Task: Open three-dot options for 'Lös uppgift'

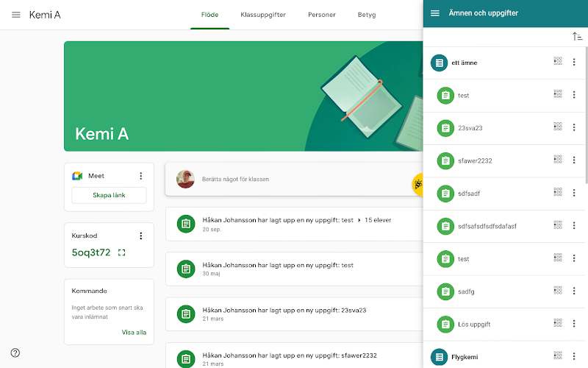Action: coord(574,323)
